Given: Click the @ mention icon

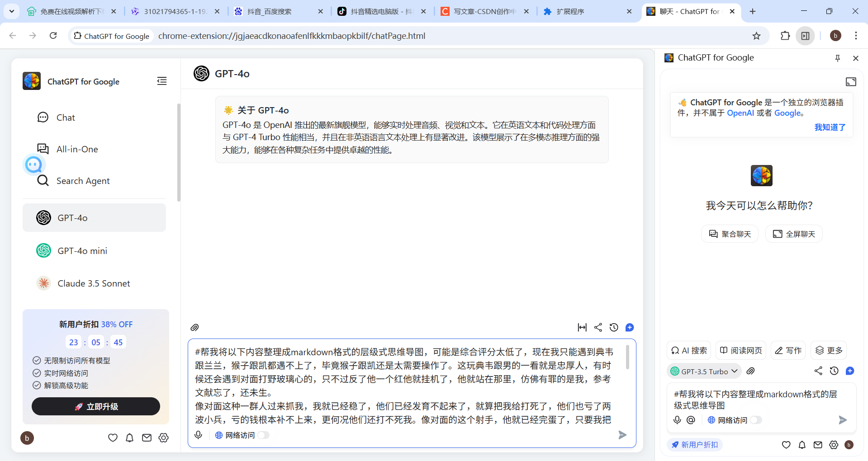Looking at the screenshot, I should tap(691, 420).
